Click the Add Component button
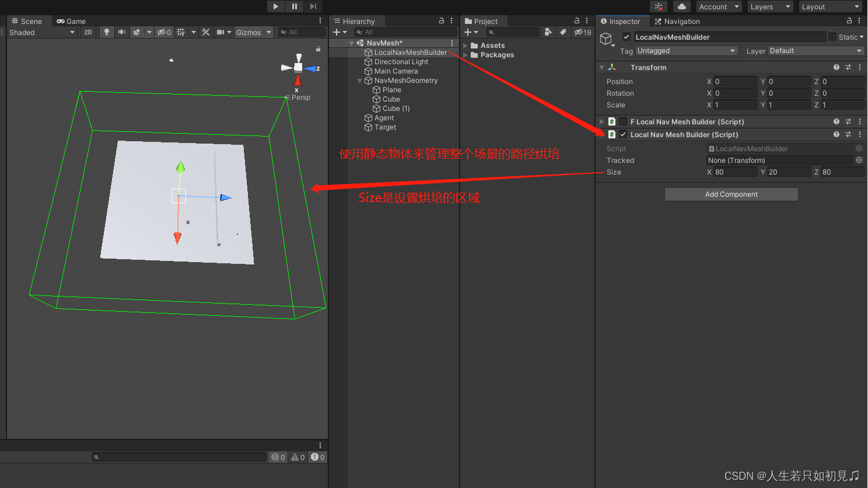Screen dimensions: 868x488 [731, 194]
